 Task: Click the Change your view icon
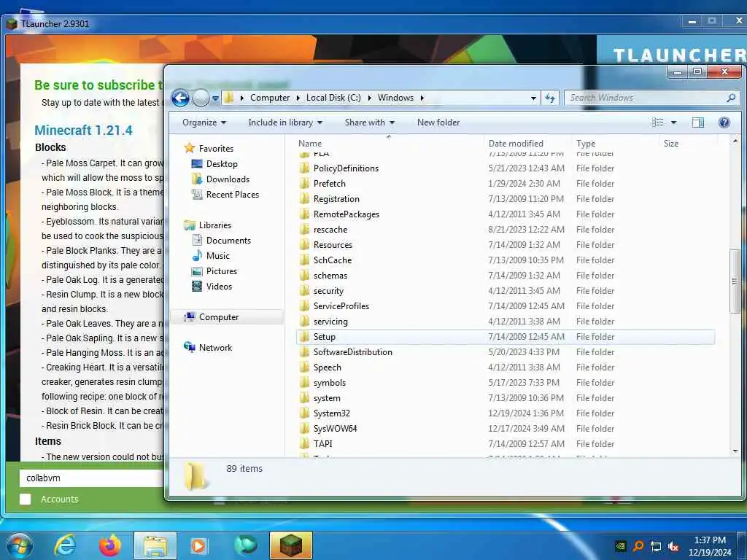658,122
